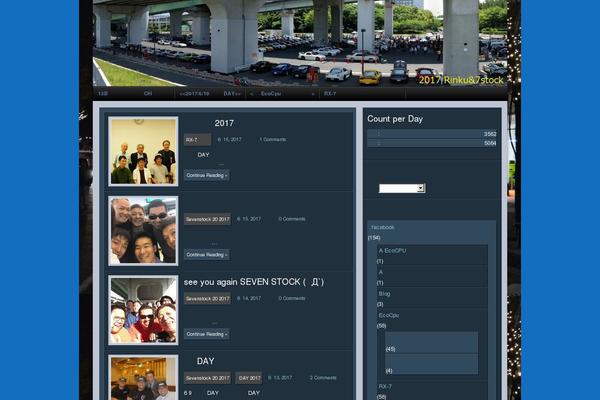
Task: Open the post titled DAY
Action: 205,361
